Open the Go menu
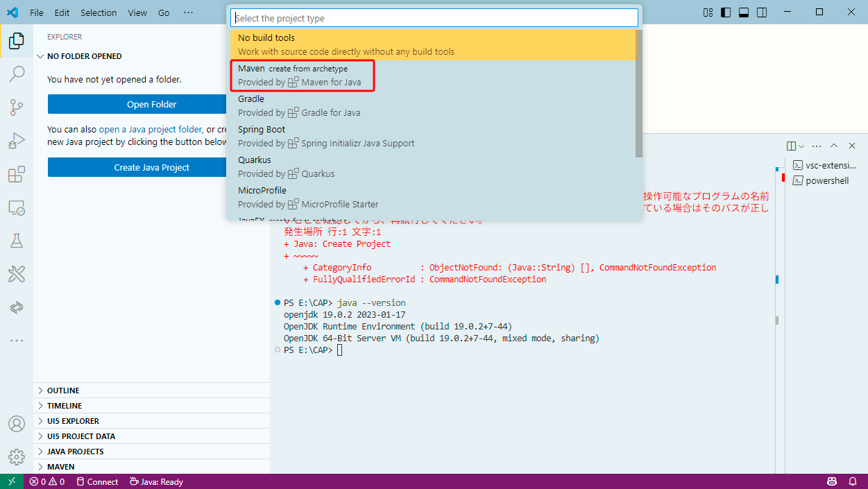868x489 pixels. [164, 12]
